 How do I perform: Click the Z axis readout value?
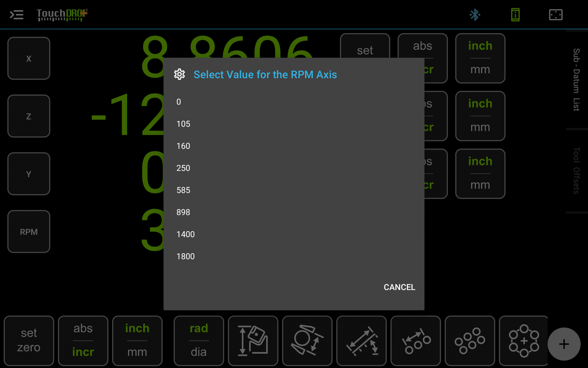pos(127,114)
